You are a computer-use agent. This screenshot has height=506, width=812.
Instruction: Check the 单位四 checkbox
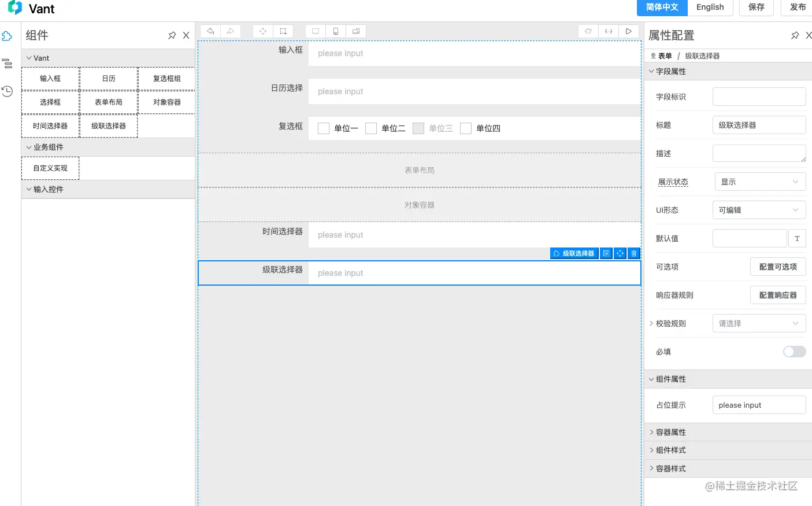466,128
